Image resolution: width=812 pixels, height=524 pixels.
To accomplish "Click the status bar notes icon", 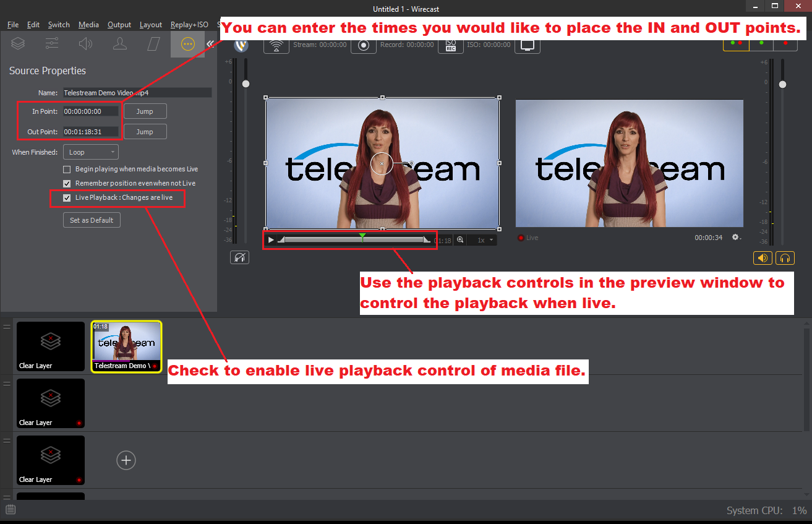I will pyautogui.click(x=11, y=510).
